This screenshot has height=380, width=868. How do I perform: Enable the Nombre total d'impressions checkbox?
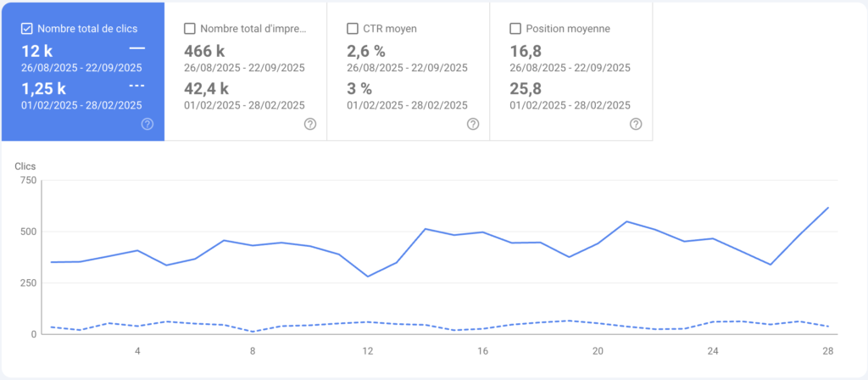coord(190,29)
